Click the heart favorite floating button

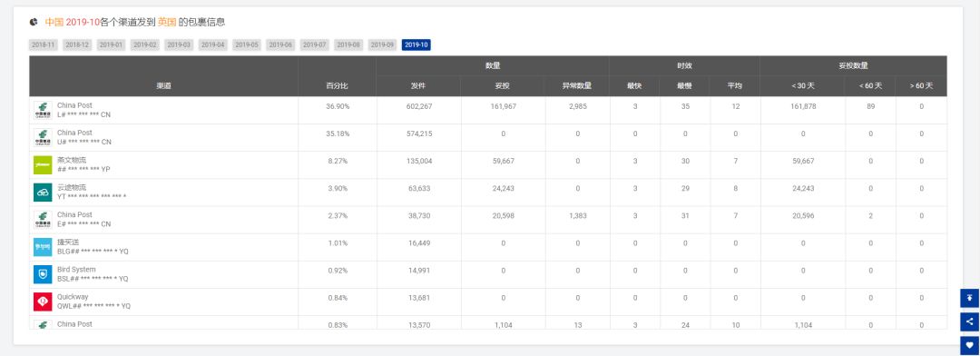[969, 345]
